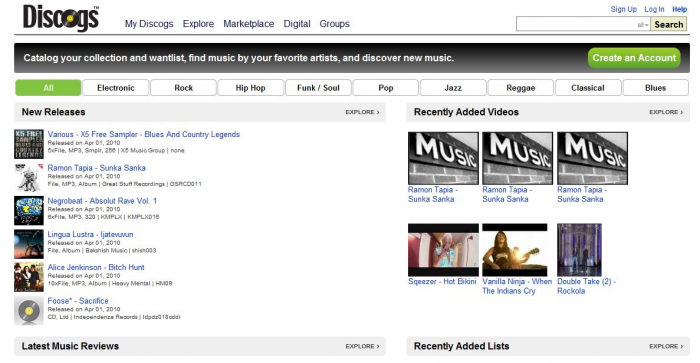
Task: Open the X5 Free Sampler cover thumbnail
Action: click(29, 144)
